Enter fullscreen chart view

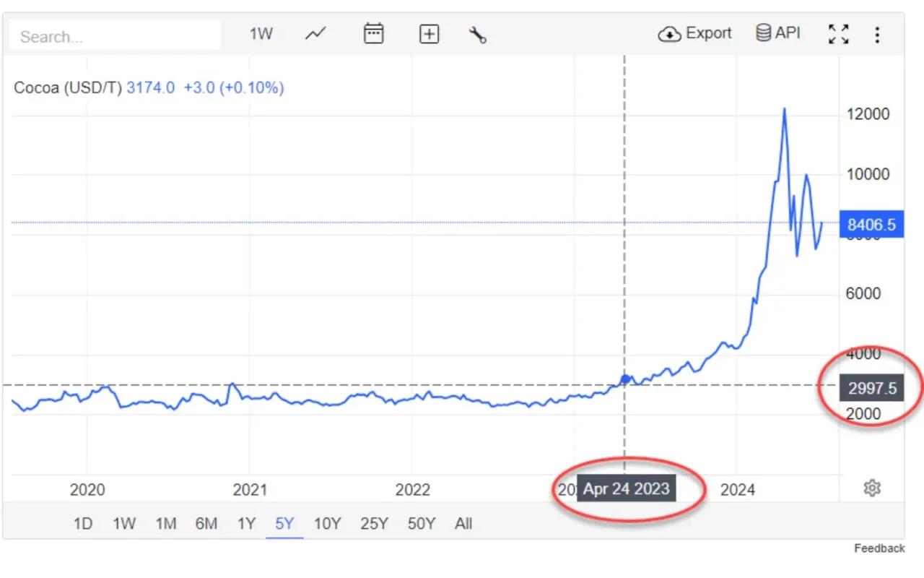point(838,33)
